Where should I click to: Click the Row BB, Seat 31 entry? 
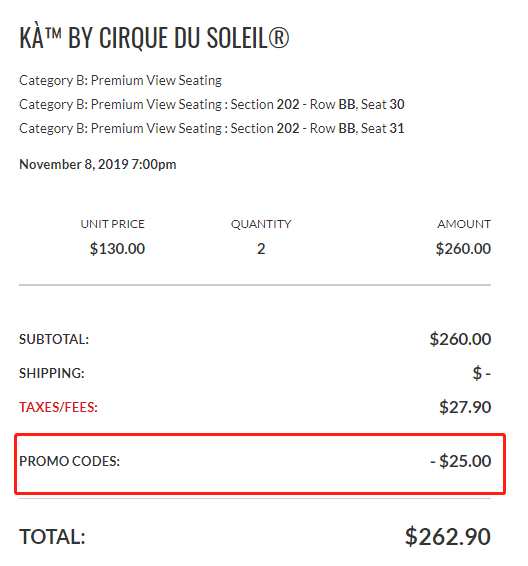coord(211,129)
